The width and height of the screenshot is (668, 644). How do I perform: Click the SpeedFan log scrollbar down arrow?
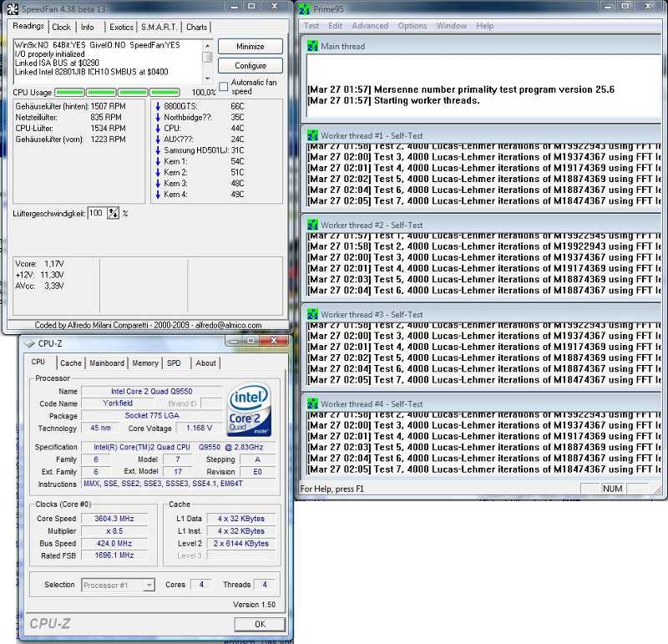[x=207, y=79]
